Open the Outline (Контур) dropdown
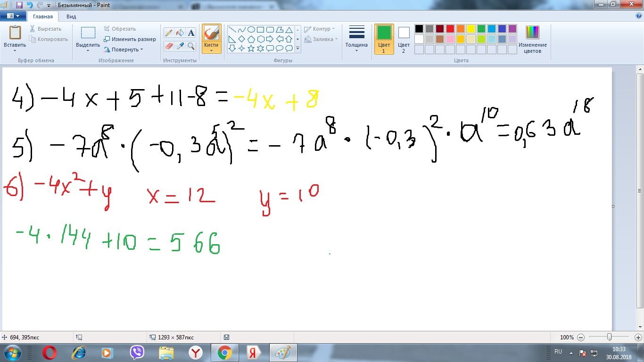The image size is (644, 362). 320,29
